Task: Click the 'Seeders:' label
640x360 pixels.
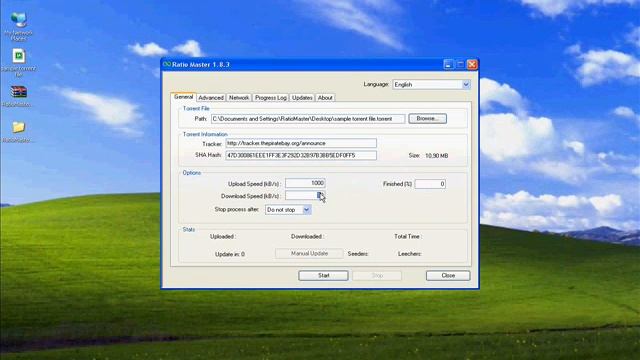Action: click(x=358, y=254)
